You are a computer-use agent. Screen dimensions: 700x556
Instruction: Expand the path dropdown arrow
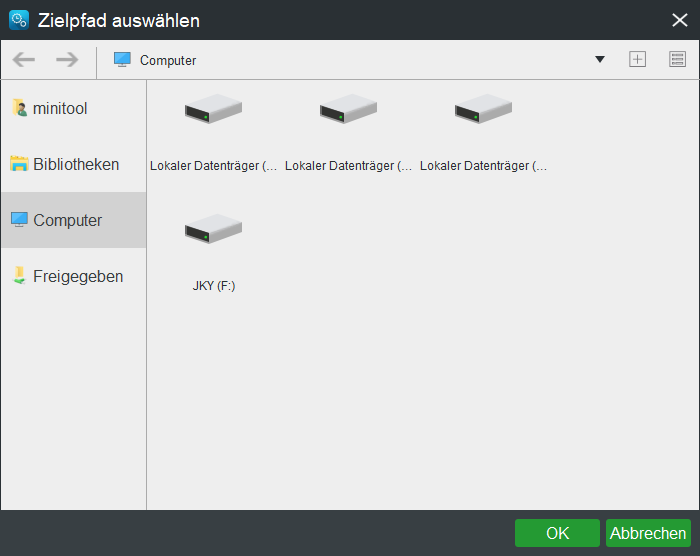(600, 60)
